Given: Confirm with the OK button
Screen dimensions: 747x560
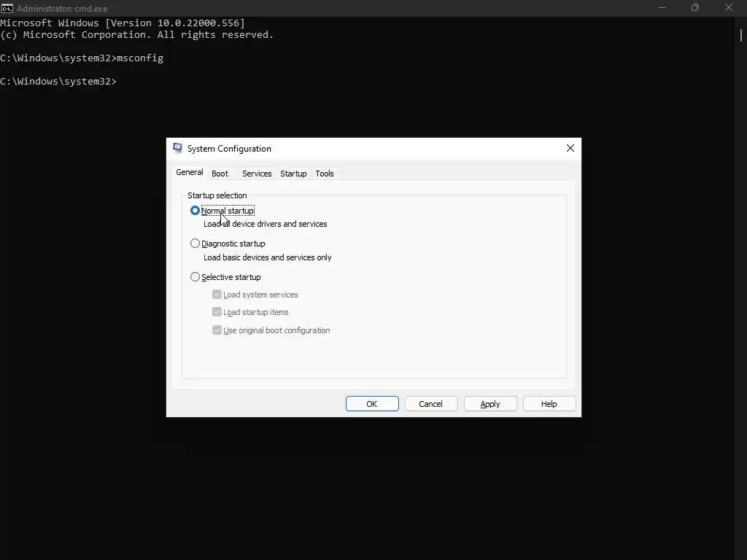Looking at the screenshot, I should (x=372, y=404).
